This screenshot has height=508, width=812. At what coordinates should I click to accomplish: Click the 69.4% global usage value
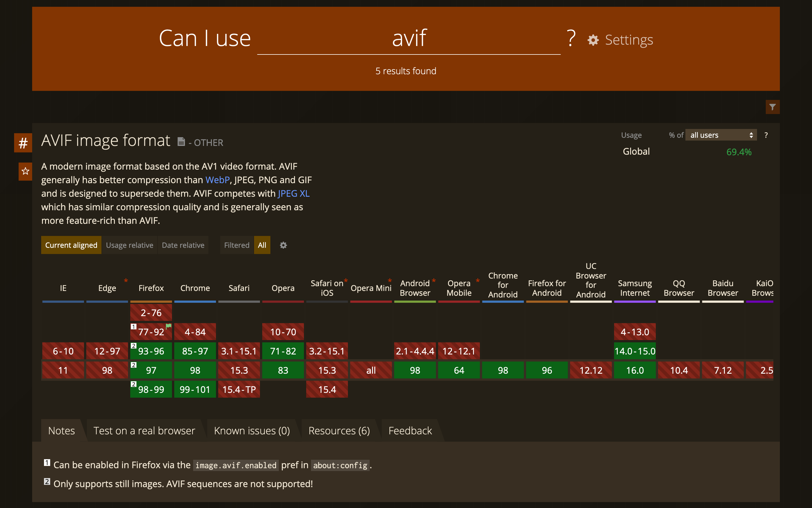pos(739,152)
